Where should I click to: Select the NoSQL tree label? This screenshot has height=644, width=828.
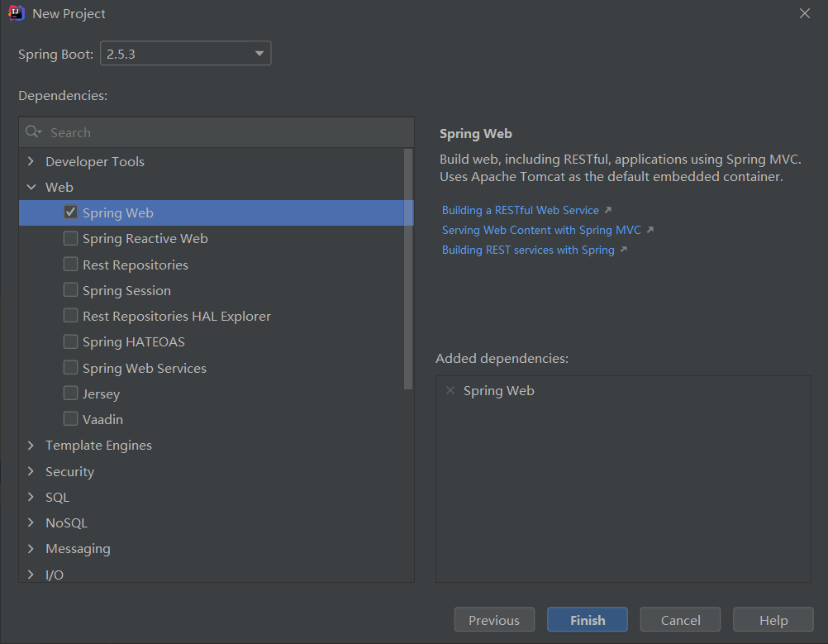[x=67, y=523]
